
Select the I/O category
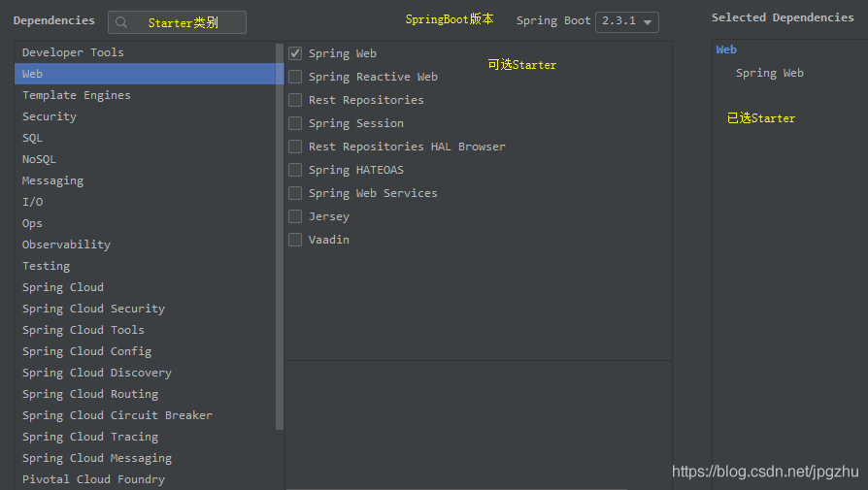point(145,202)
